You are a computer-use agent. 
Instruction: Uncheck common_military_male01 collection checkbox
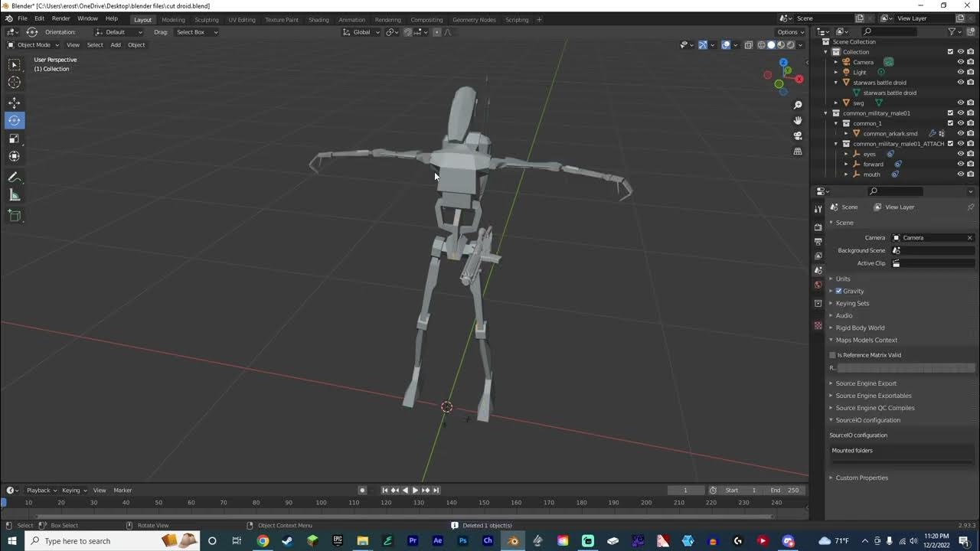[x=950, y=113]
